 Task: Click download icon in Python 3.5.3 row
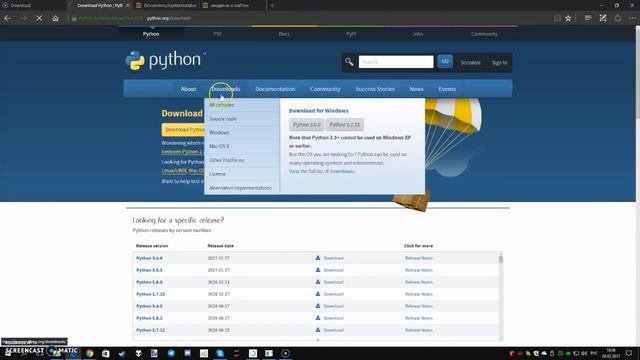tap(318, 270)
